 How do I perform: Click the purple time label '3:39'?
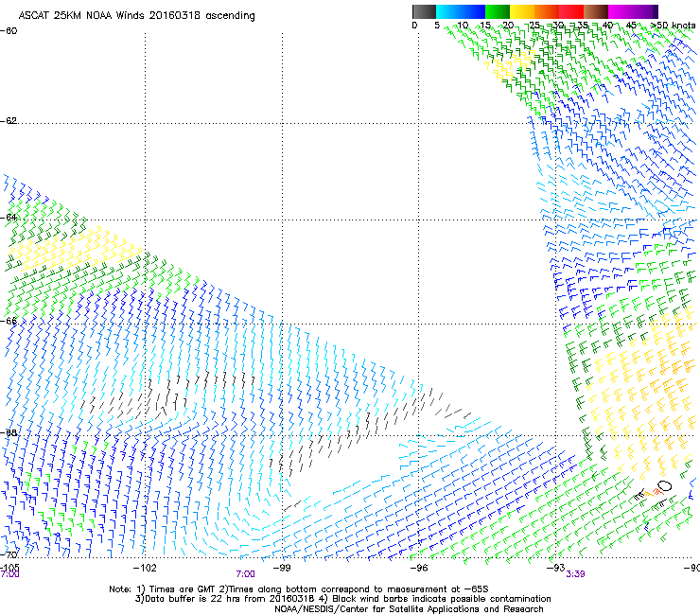(x=575, y=574)
